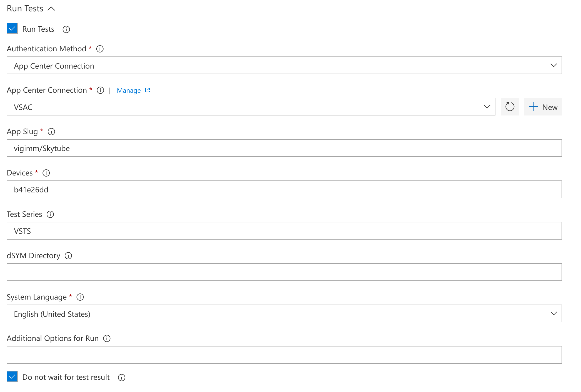
Task: Click the New button for App Center Connection
Action: point(544,107)
